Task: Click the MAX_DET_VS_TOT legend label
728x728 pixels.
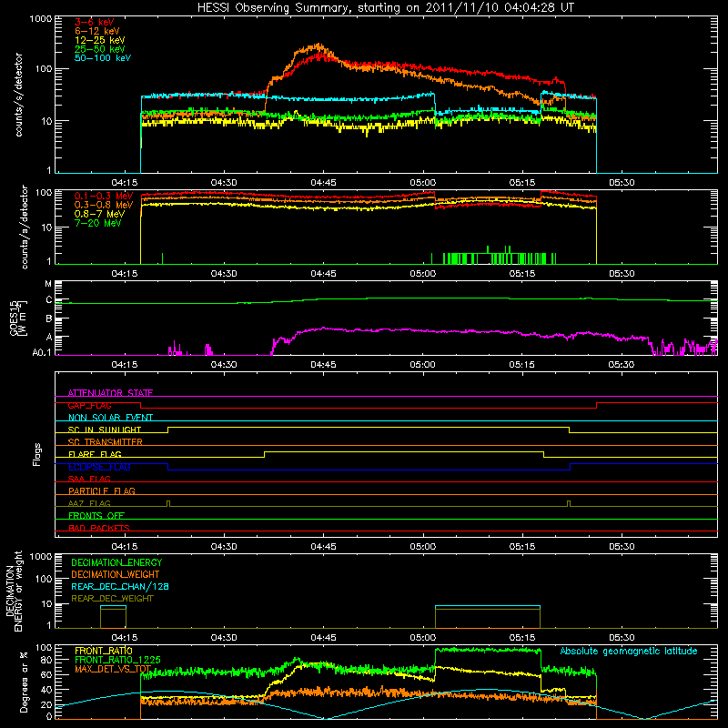Action: (113, 669)
